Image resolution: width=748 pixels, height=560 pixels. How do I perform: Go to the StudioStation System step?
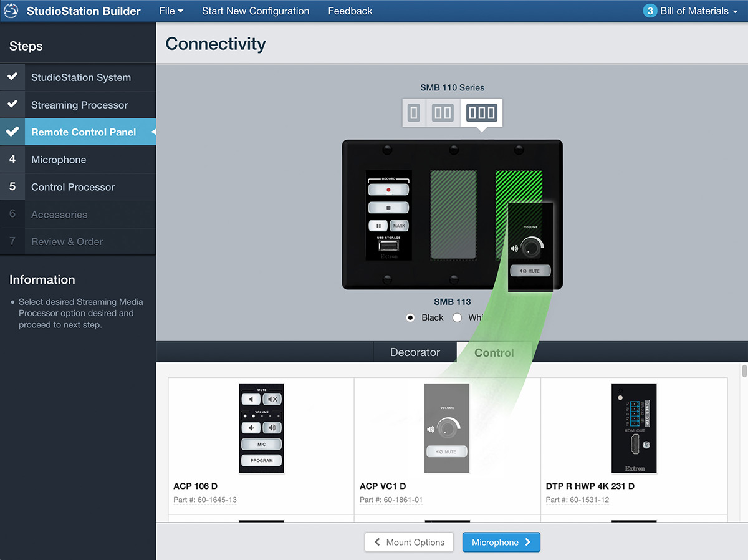point(78,77)
